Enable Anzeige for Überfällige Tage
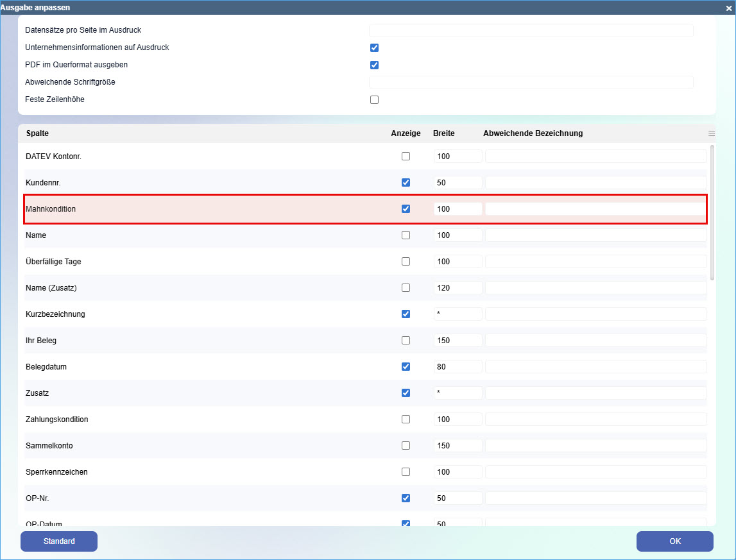The width and height of the screenshot is (736, 560). click(406, 261)
